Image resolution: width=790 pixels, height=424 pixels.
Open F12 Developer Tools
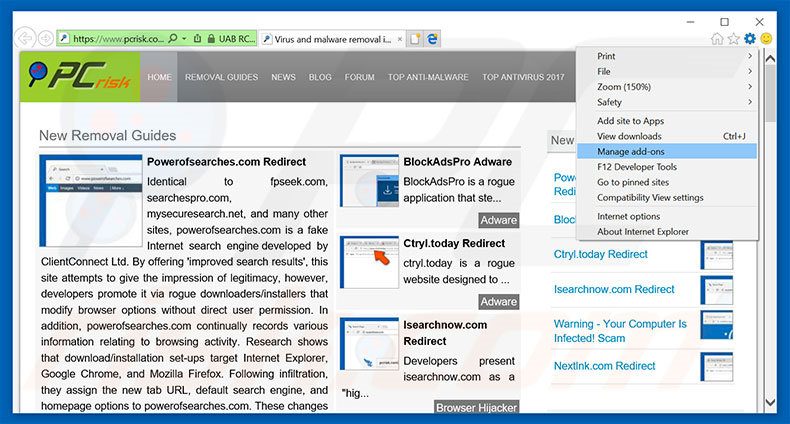pyautogui.click(x=667, y=167)
